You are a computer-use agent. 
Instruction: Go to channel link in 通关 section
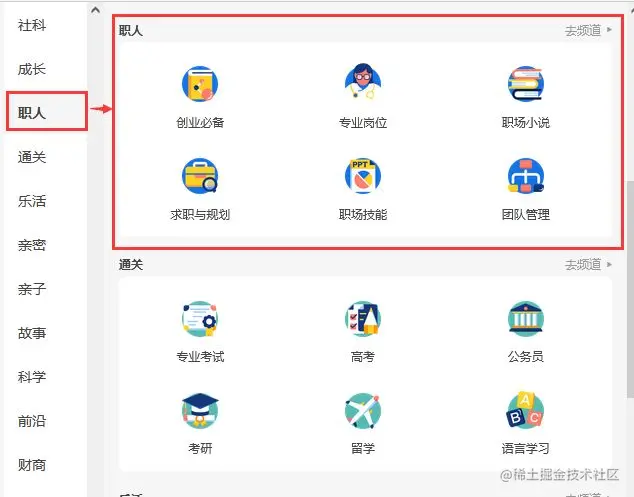(588, 264)
